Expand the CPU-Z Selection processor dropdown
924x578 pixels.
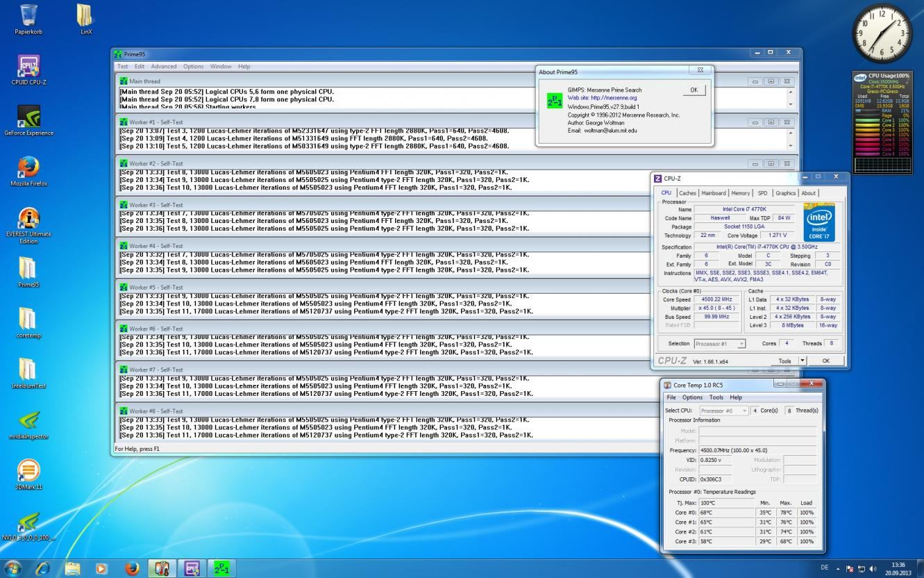[x=741, y=344]
